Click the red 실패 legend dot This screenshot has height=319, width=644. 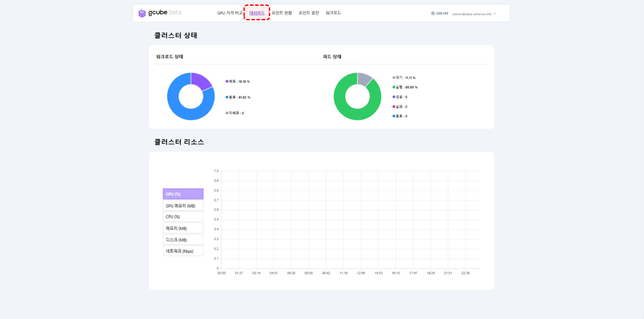(394, 107)
